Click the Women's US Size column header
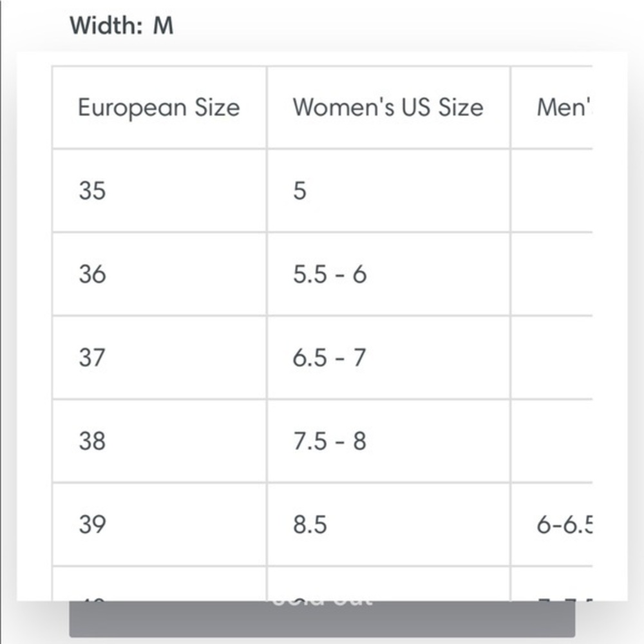644x644 pixels. point(388,107)
